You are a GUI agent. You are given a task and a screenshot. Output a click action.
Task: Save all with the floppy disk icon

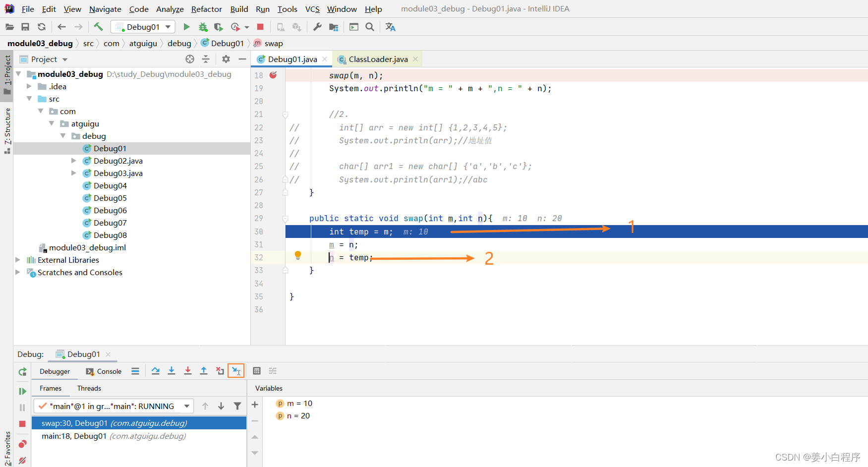[25, 27]
